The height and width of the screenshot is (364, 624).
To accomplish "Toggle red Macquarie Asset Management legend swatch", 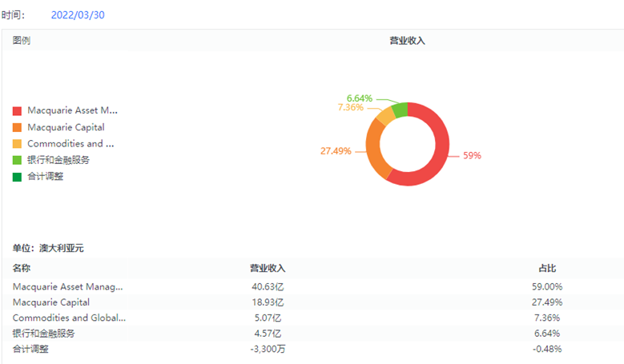I will pyautogui.click(x=18, y=111).
